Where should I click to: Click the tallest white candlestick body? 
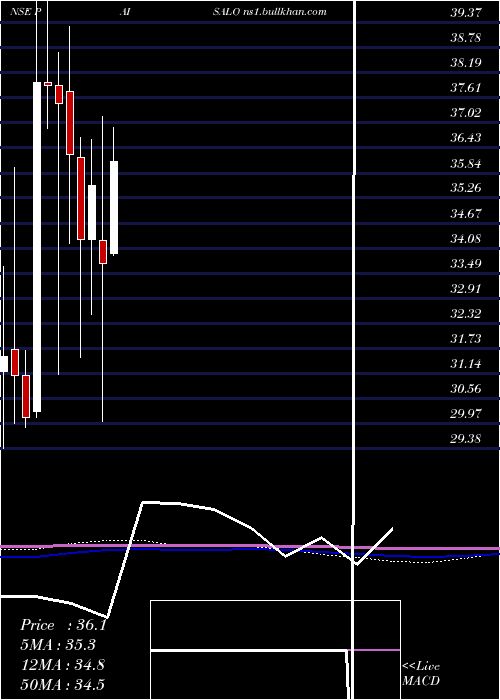click(37, 247)
